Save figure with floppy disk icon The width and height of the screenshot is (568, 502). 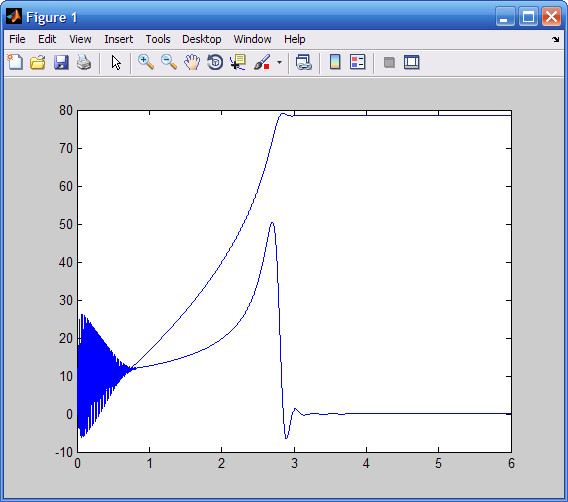[61, 62]
